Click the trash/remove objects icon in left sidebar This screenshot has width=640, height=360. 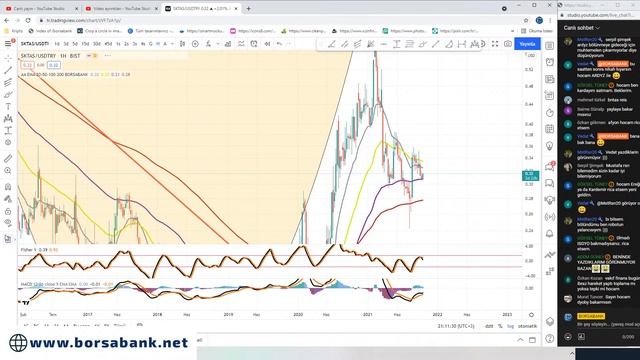[x=8, y=239]
